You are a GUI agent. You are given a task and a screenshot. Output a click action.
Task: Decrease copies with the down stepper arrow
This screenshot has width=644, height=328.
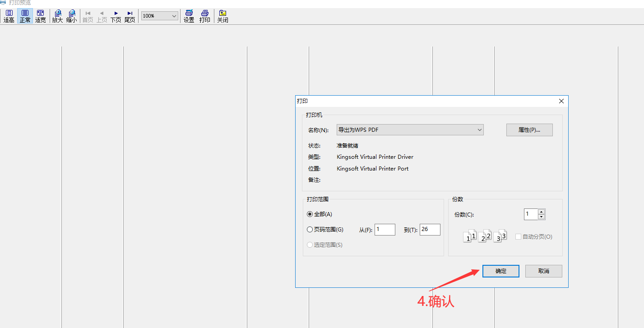coord(542,217)
